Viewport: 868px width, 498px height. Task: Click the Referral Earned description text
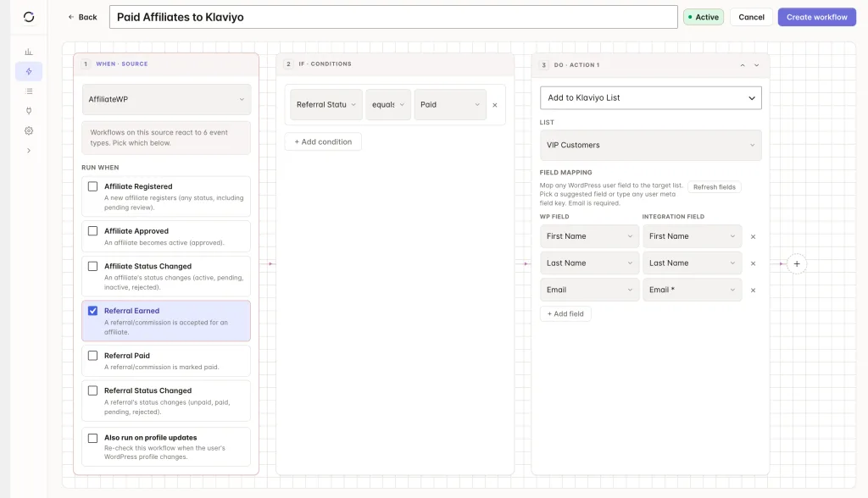(x=165, y=327)
